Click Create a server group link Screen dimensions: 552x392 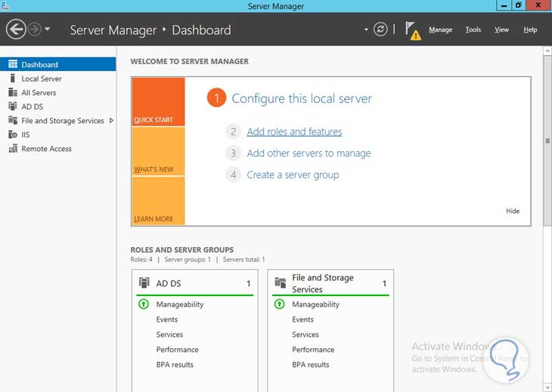point(293,174)
